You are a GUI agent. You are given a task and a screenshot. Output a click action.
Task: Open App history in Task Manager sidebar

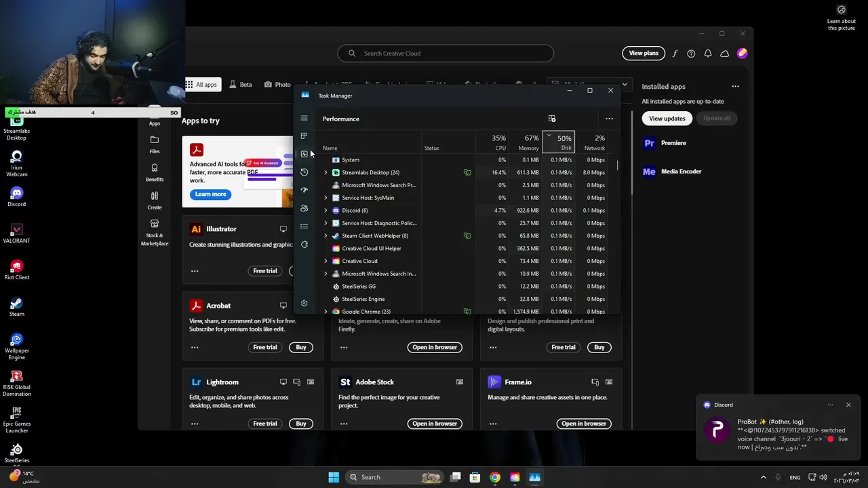[304, 172]
